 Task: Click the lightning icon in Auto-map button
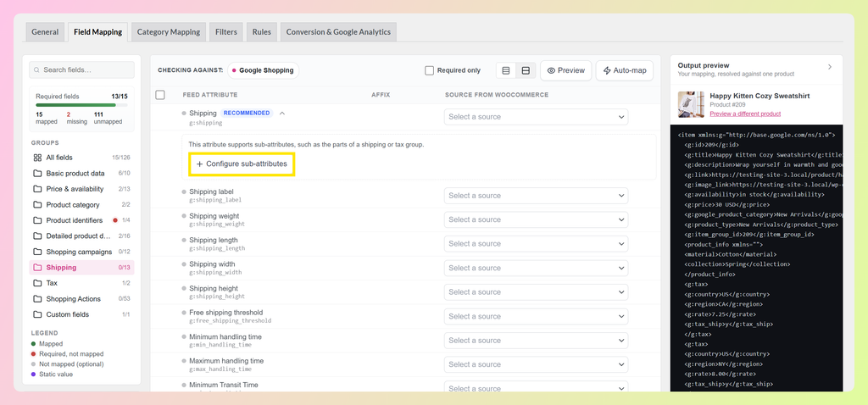point(607,71)
